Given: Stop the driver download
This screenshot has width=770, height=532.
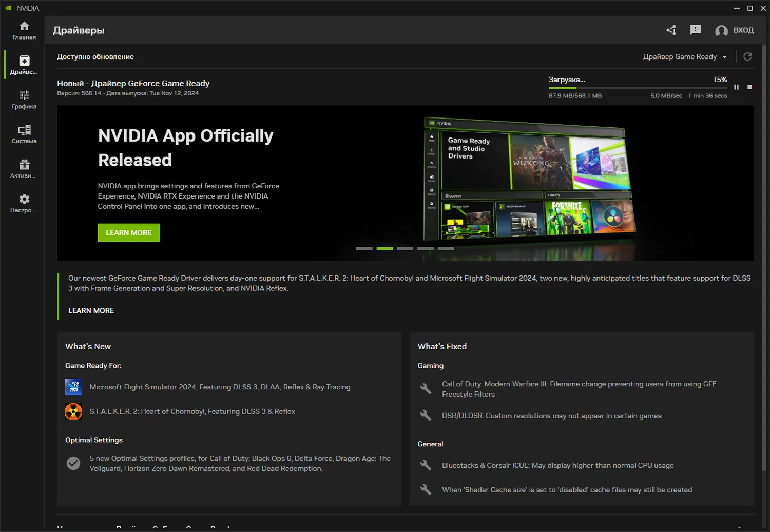Looking at the screenshot, I should coord(749,87).
